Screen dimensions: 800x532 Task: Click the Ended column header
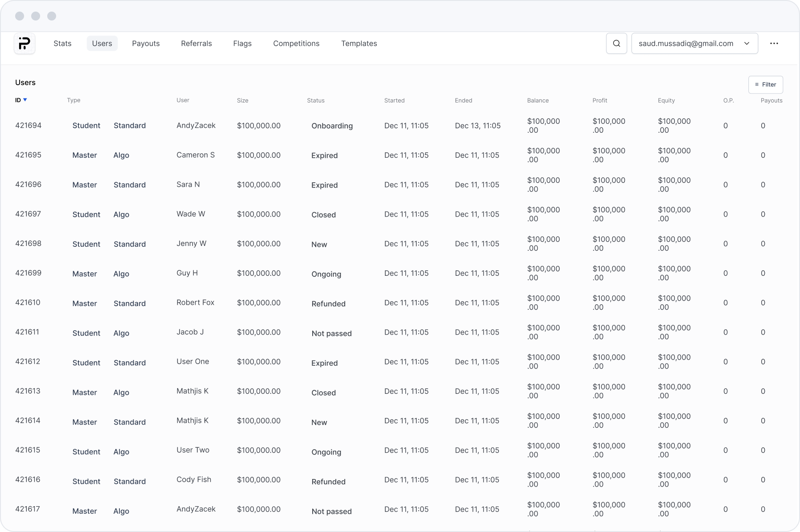point(463,100)
